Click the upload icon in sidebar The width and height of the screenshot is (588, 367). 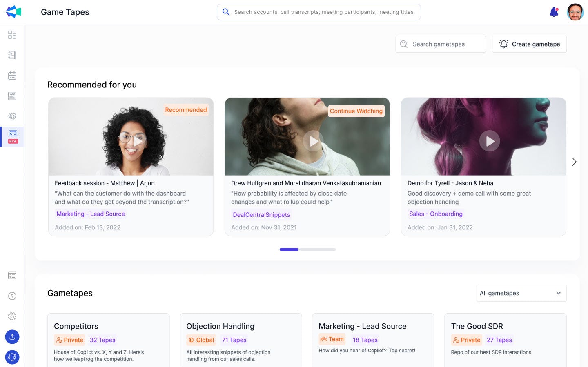[x=12, y=337]
